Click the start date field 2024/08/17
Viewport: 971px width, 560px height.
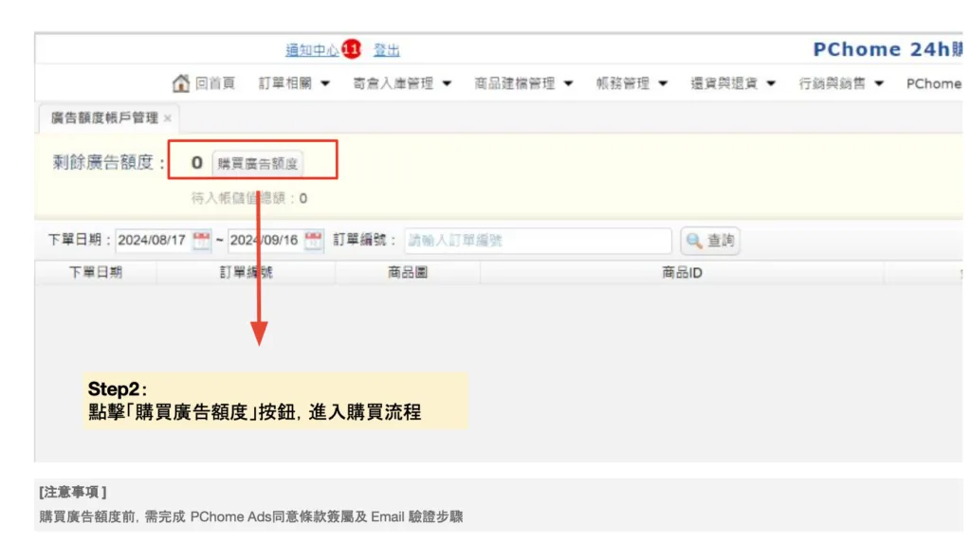(152, 241)
